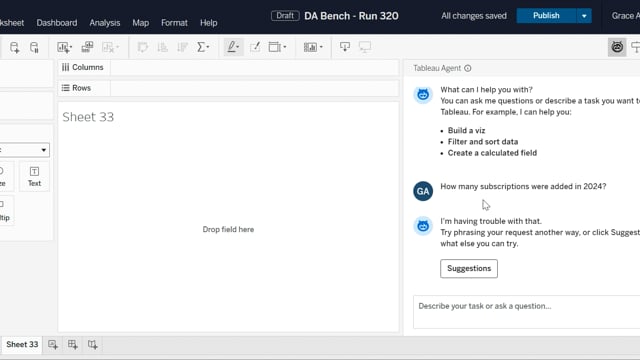Click the Columns shelf drop area

pyautogui.click(x=254, y=67)
